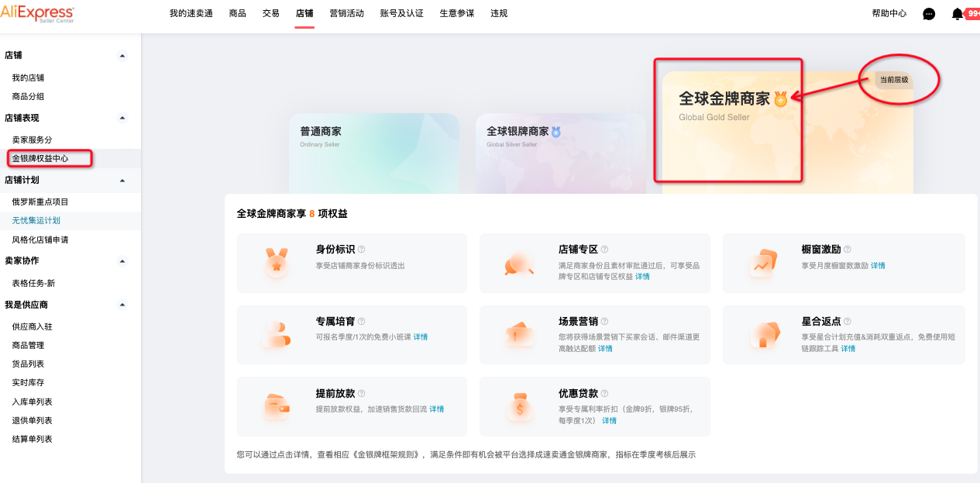This screenshot has width=980, height=483.
Task: Open 详情 link under 提前放款
Action: click(437, 409)
